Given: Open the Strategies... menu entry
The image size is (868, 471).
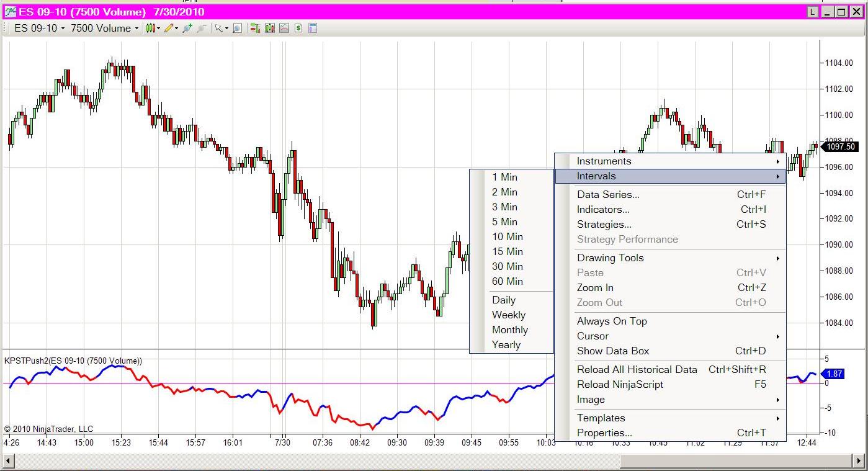Looking at the screenshot, I should [x=670, y=224].
